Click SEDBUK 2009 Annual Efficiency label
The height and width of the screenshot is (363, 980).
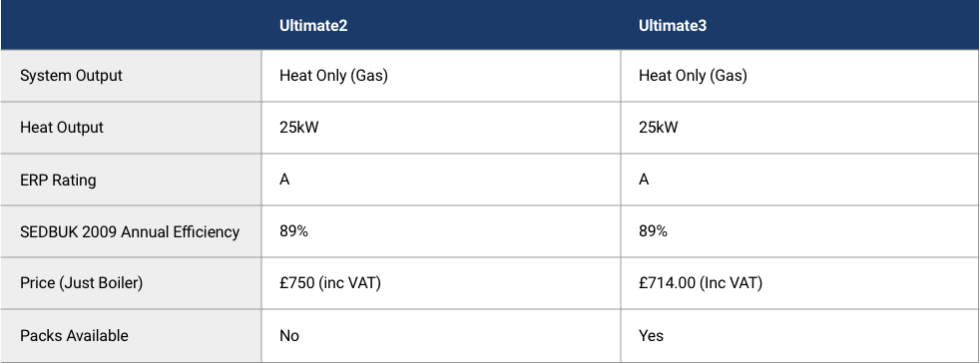tap(130, 231)
